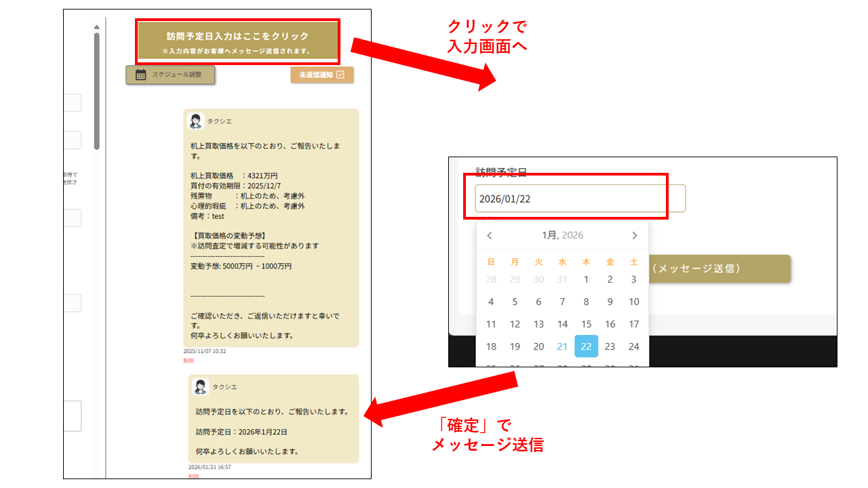Click the text 机上買取価格 ：4321万円
Image resolution: width=868 pixels, height=488 pixels.
point(234,176)
